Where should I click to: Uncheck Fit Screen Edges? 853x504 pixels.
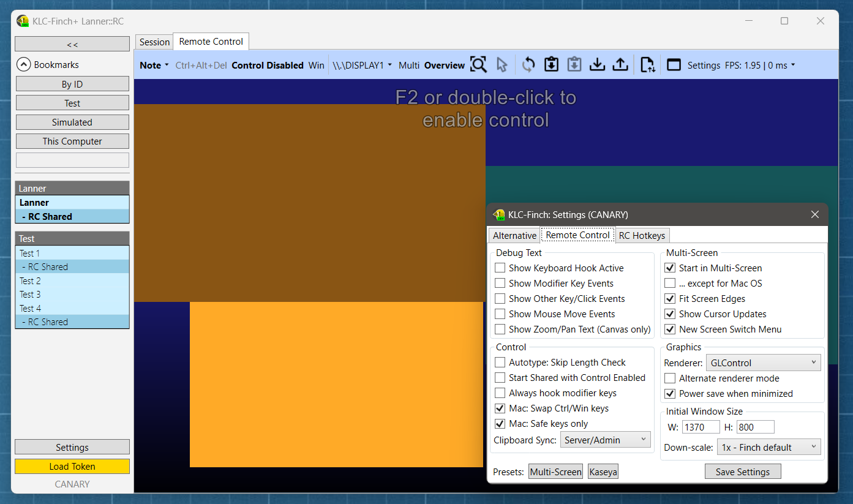[x=671, y=298]
